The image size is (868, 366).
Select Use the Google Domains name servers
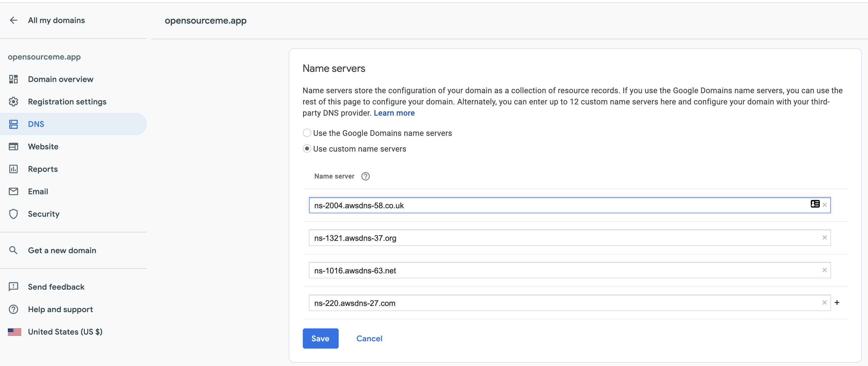tap(307, 133)
